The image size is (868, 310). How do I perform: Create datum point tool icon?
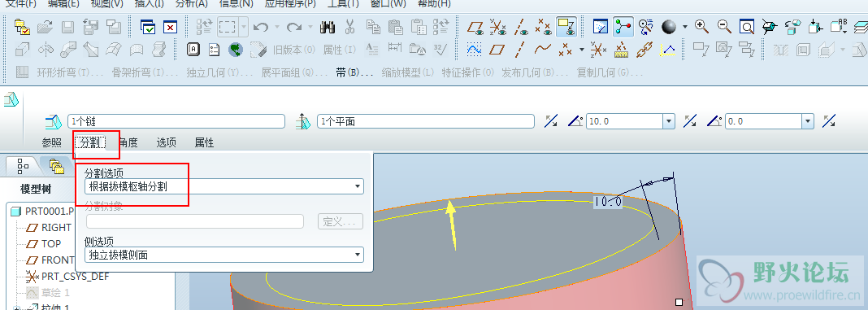pos(565,50)
